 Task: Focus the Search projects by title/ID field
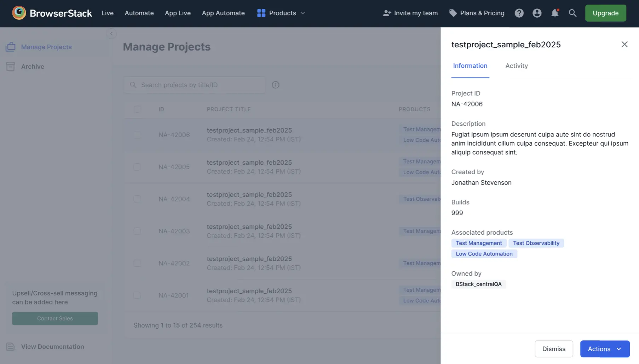194,85
